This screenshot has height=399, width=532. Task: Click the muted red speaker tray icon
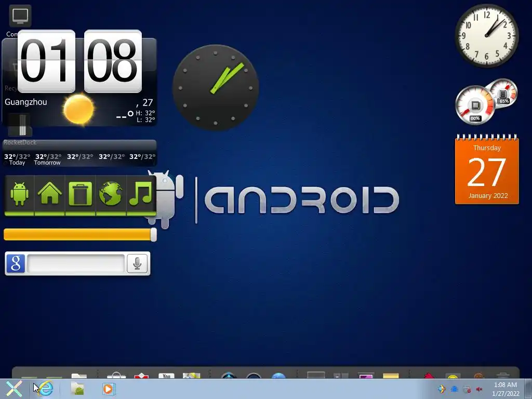click(479, 389)
